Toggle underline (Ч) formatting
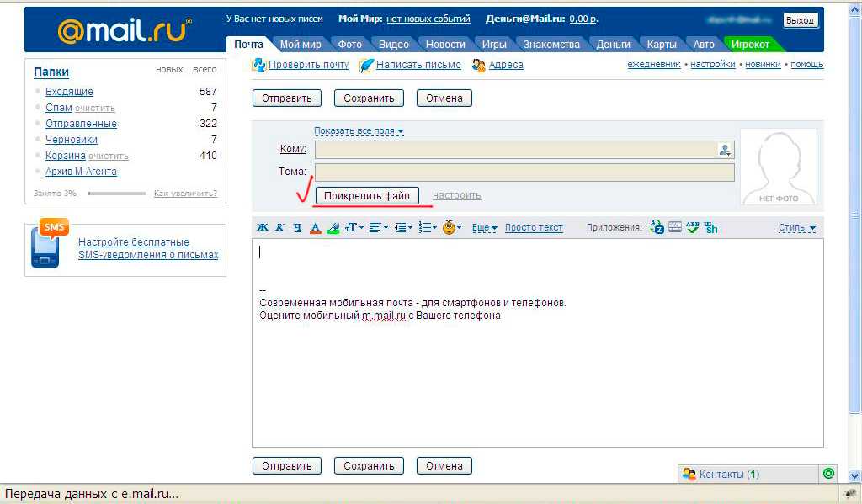Image resolution: width=862 pixels, height=504 pixels. pyautogui.click(x=297, y=227)
